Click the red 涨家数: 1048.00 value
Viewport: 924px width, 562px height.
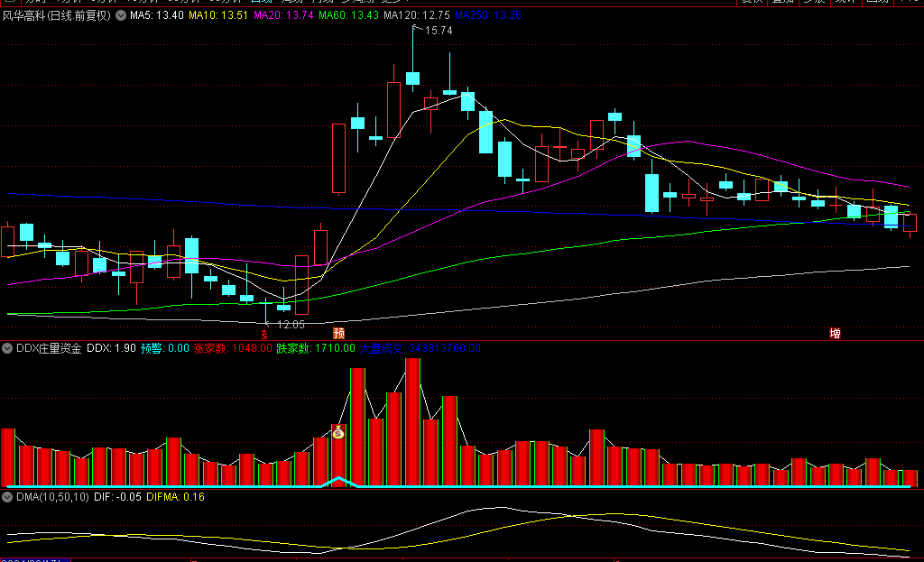pyautogui.click(x=234, y=348)
